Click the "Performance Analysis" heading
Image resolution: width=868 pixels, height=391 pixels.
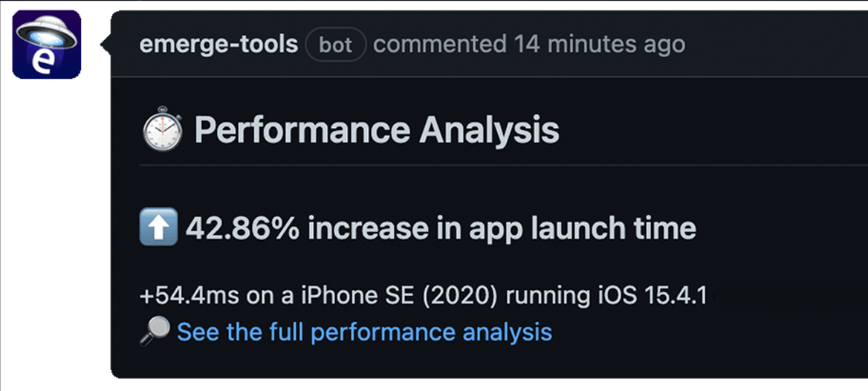pyautogui.click(x=377, y=131)
